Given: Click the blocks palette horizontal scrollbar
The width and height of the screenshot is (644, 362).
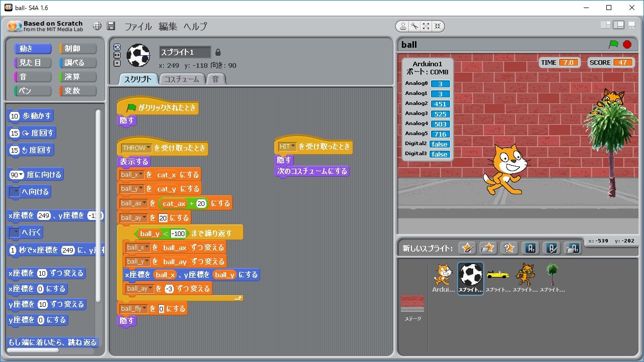Looking at the screenshot, I should point(33,350).
